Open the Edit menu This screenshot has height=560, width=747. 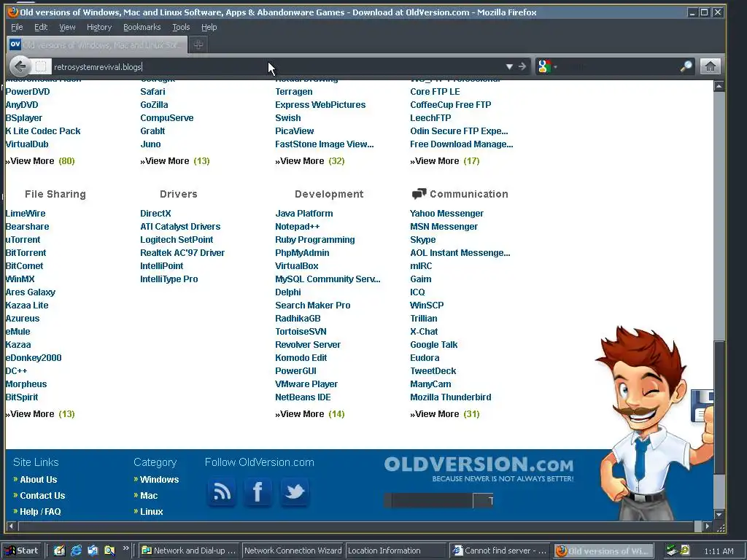[41, 27]
